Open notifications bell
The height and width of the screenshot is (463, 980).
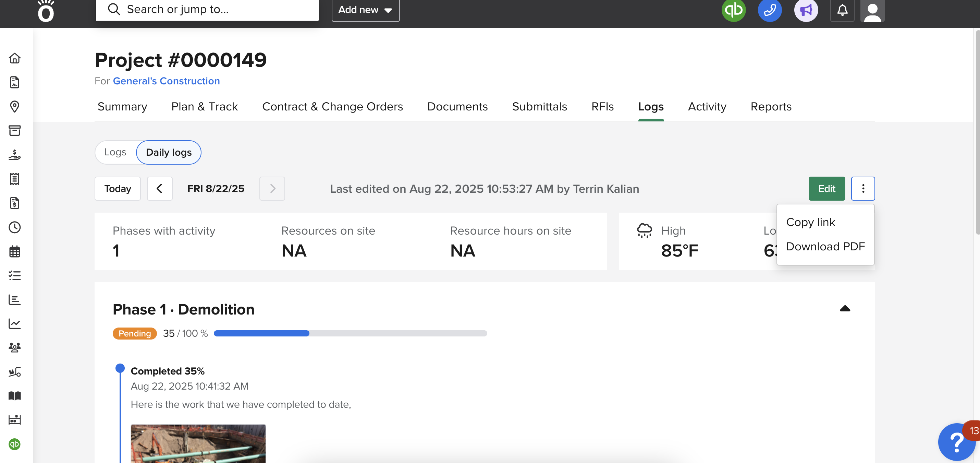click(842, 10)
